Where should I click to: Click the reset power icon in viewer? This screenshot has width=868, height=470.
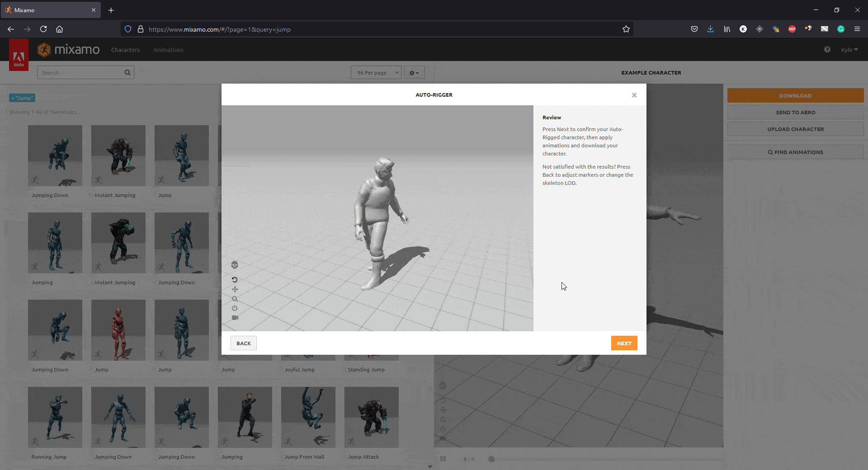coord(235,308)
